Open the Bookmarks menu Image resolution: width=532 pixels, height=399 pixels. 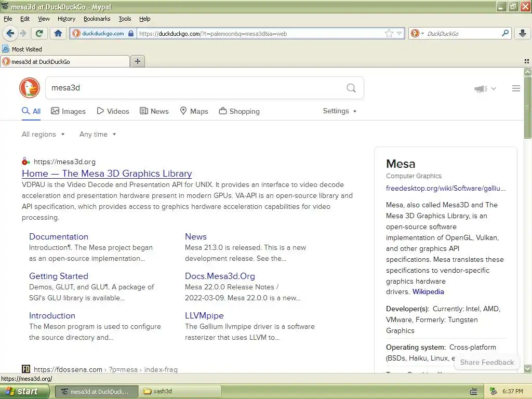(x=97, y=19)
